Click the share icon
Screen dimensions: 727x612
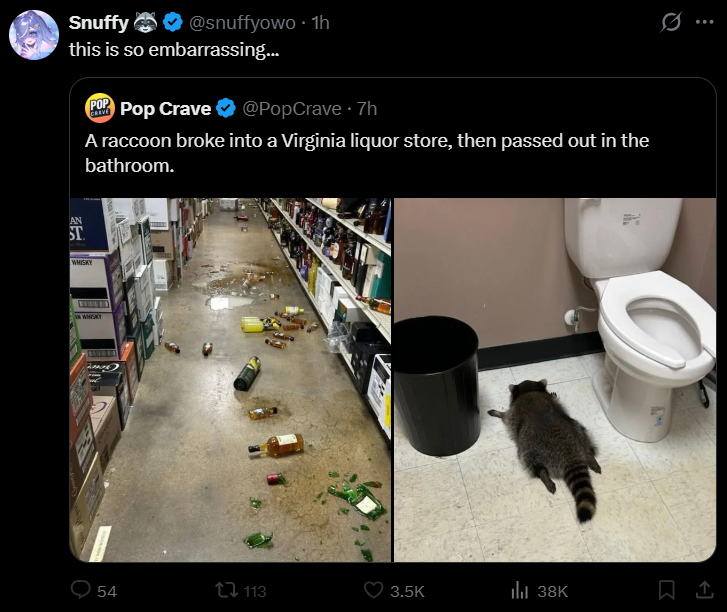click(x=703, y=590)
